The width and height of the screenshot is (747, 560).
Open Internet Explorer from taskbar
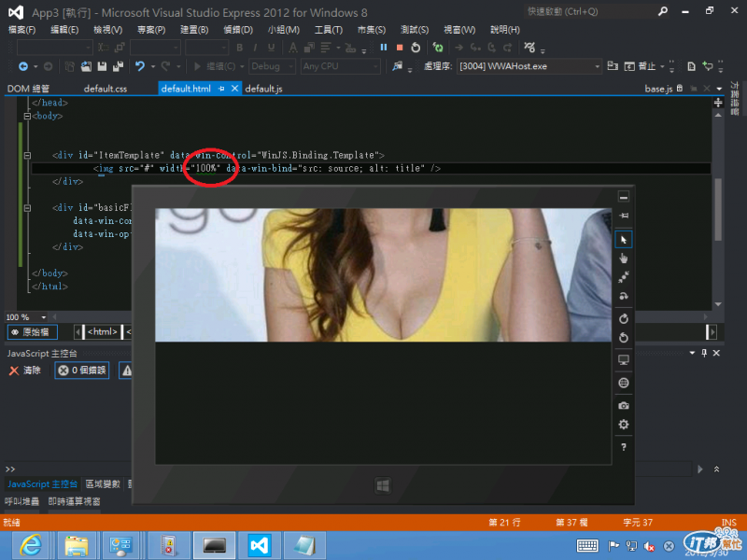pyautogui.click(x=30, y=545)
